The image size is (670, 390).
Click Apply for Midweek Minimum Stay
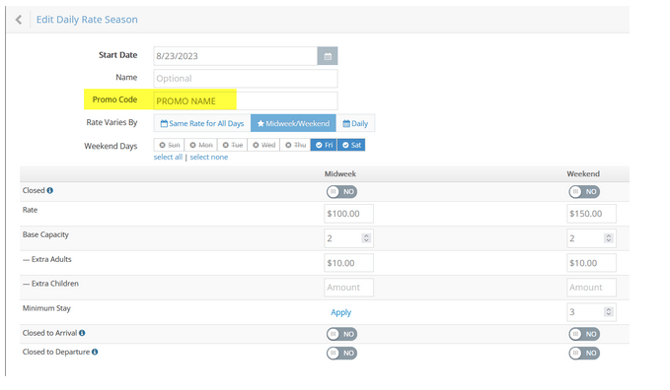click(x=341, y=312)
